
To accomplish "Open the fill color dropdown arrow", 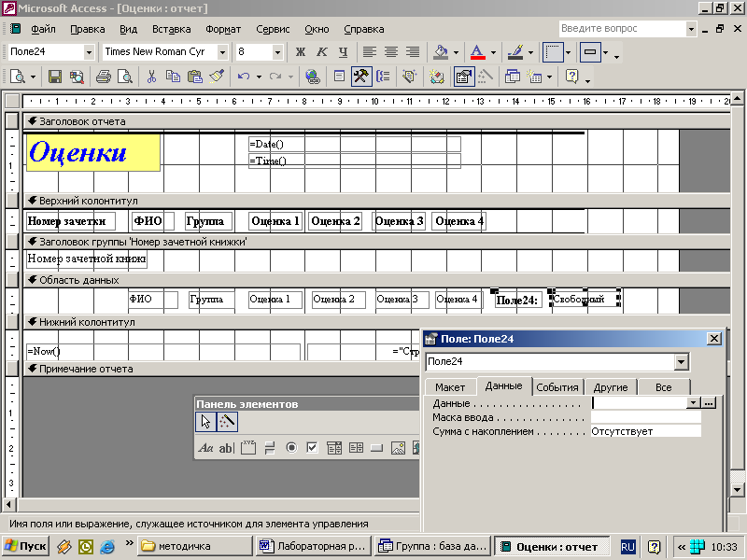I will (x=456, y=52).
